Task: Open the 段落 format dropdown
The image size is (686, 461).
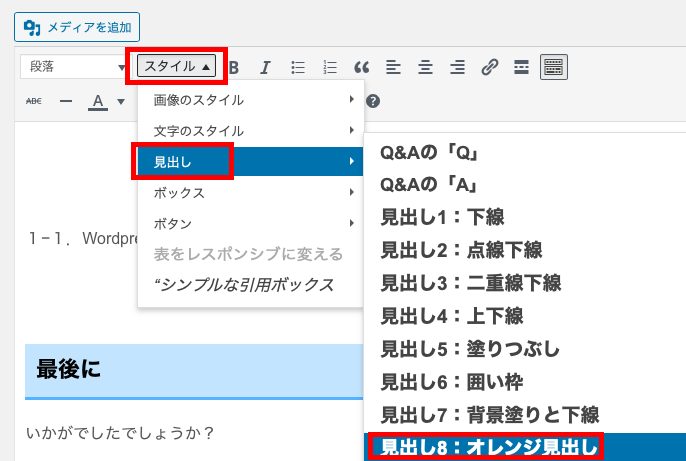Action: pyautogui.click(x=72, y=67)
